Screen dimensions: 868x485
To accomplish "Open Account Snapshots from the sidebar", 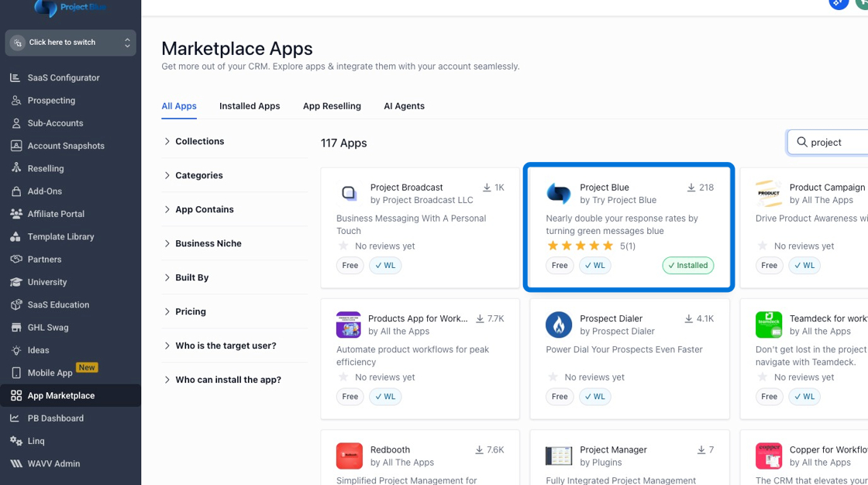I will tap(15, 146).
